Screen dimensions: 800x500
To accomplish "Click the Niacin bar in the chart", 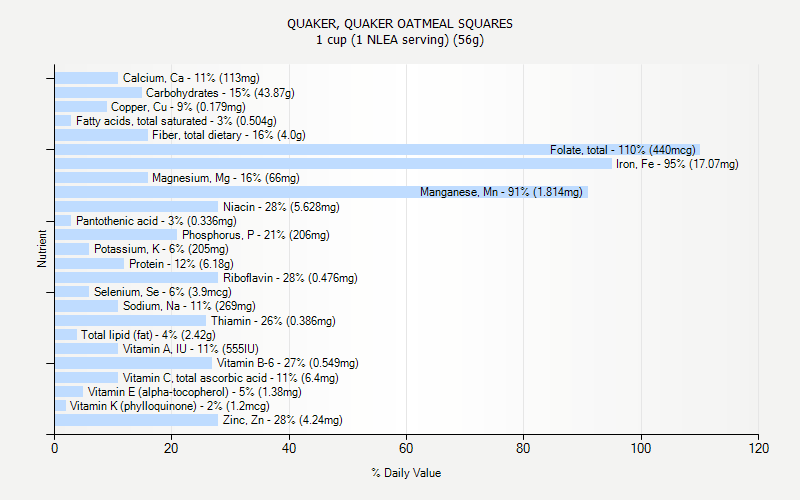I will [137, 207].
